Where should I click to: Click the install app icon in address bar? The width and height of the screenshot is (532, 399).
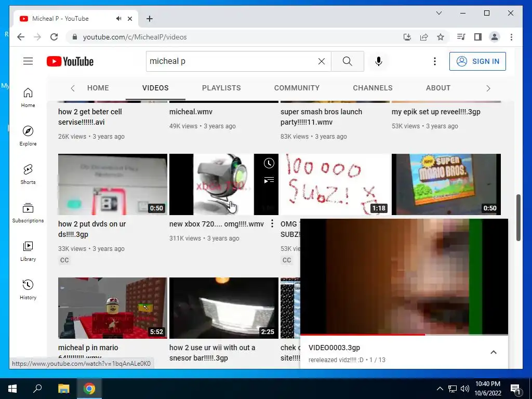(407, 37)
